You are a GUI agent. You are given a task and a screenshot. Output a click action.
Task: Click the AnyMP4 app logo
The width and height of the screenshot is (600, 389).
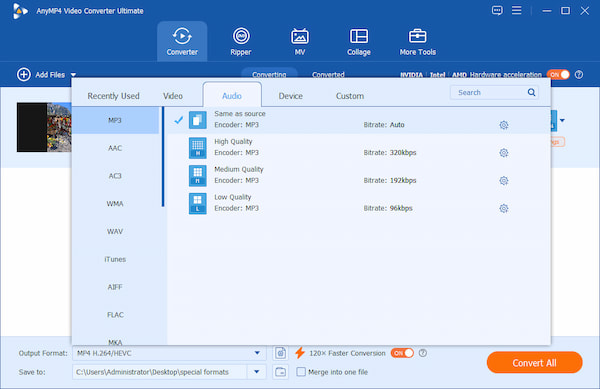click(20, 11)
